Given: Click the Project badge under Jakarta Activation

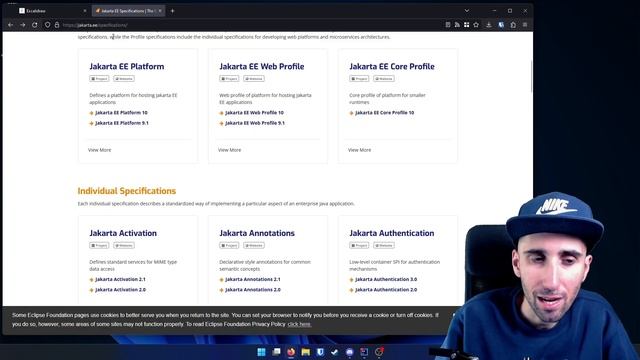Looking at the screenshot, I should pyautogui.click(x=99, y=246).
